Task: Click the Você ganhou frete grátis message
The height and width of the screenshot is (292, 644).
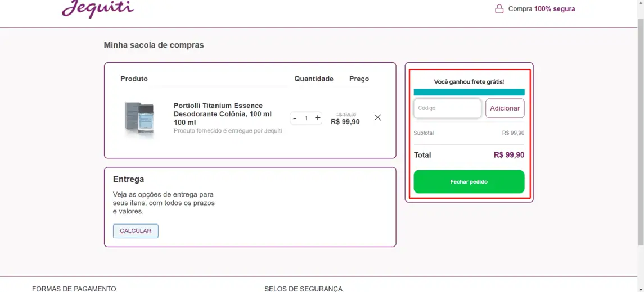Action: [x=469, y=81]
